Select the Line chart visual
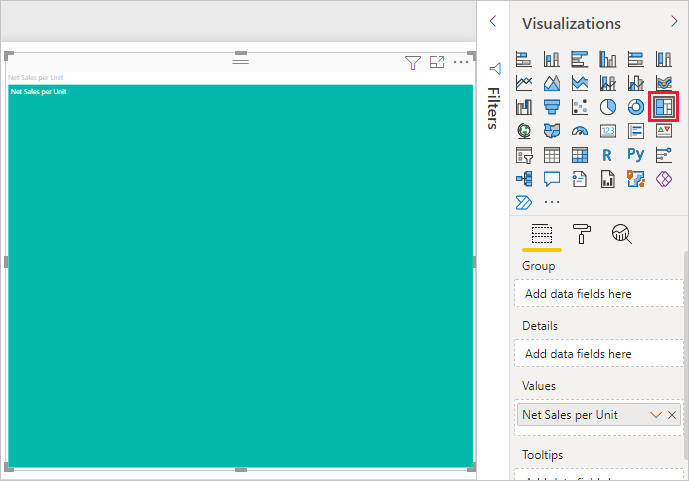689x481 pixels. point(524,83)
